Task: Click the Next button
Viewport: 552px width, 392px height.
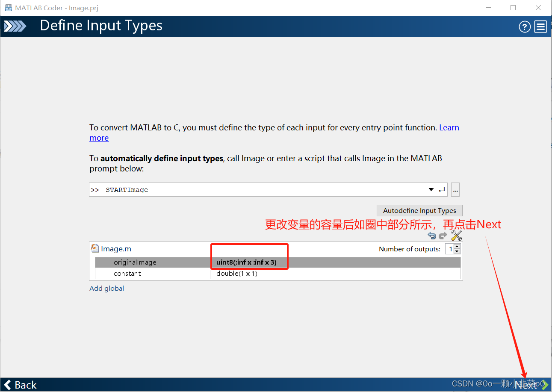Action: 528,384
